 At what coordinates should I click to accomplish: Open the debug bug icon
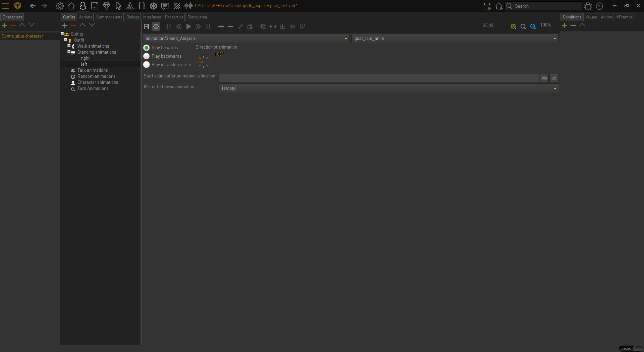(x=588, y=6)
